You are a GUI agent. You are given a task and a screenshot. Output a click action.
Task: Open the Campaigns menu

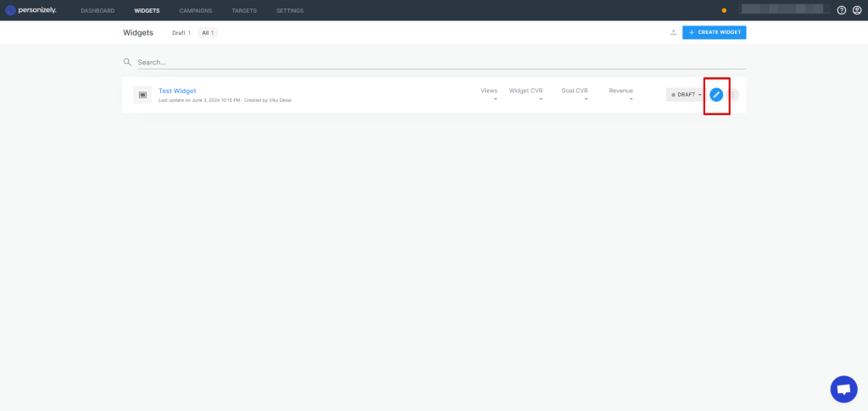click(196, 10)
